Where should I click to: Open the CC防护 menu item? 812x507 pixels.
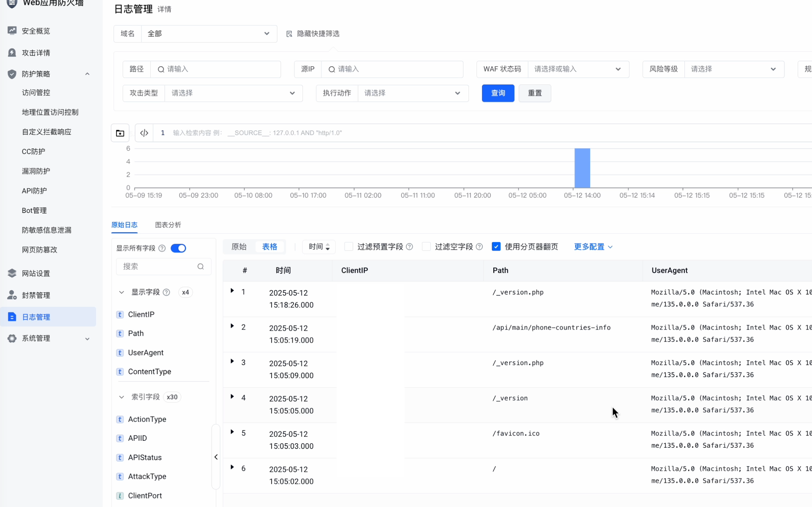click(x=33, y=152)
